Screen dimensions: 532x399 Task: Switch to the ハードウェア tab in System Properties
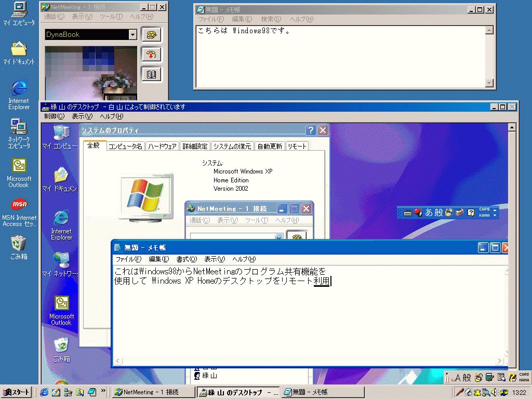tap(162, 146)
